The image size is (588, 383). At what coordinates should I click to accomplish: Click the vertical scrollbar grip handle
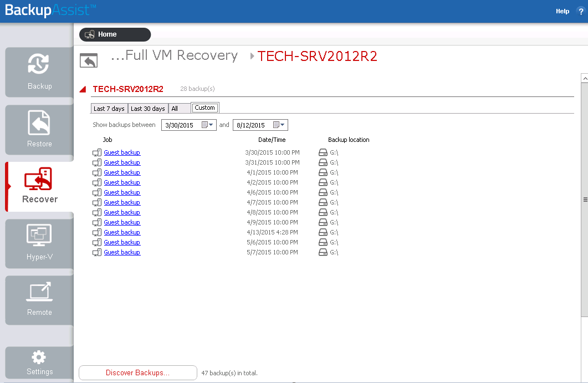(x=585, y=200)
